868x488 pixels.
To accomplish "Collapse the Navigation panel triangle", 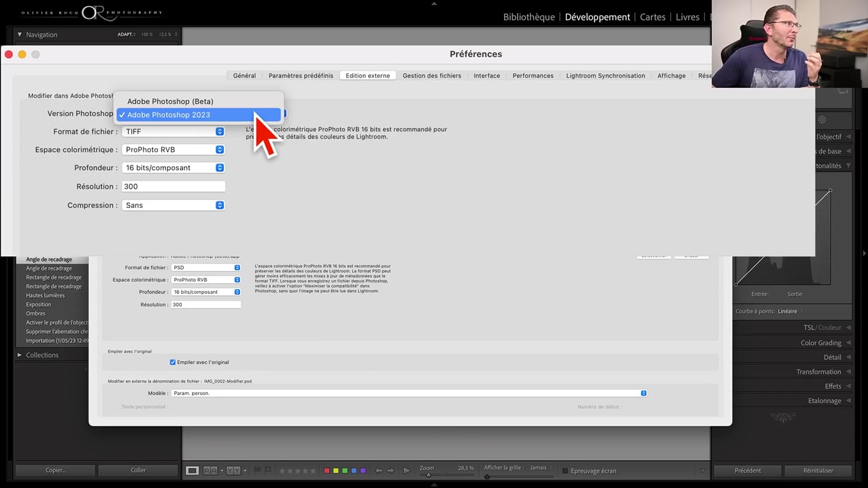I will pyautogui.click(x=20, y=35).
